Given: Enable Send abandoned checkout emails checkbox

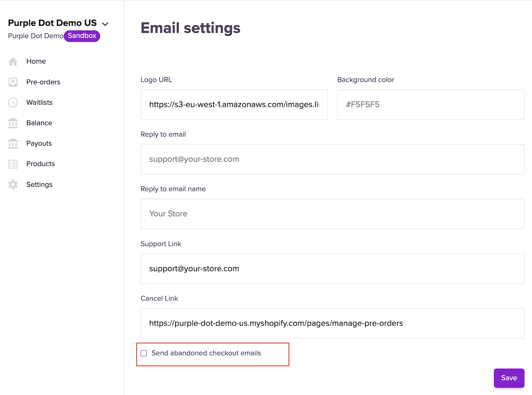Looking at the screenshot, I should point(144,353).
